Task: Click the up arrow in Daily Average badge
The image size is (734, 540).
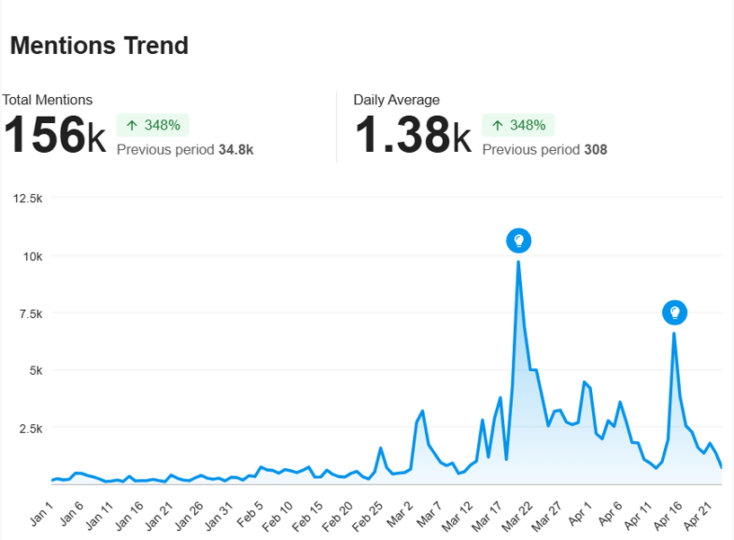Action: pyautogui.click(x=498, y=126)
